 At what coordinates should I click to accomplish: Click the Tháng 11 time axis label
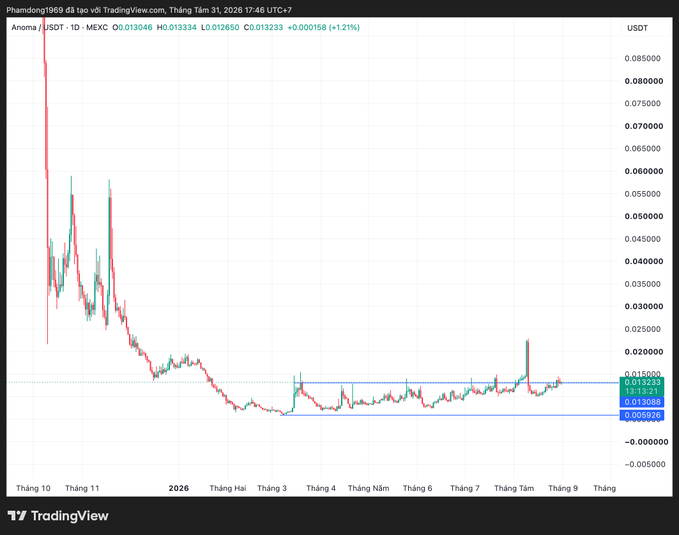point(82,488)
